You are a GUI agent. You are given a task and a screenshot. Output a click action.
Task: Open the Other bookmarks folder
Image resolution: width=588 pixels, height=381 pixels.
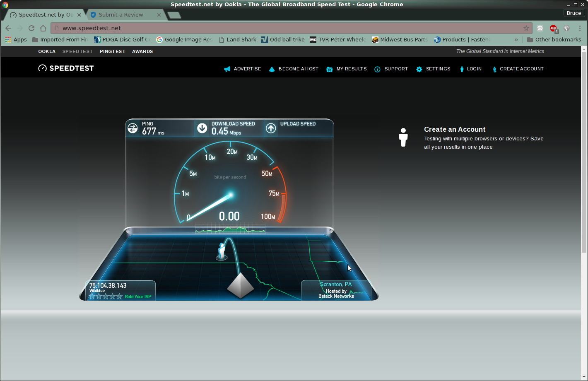pos(554,40)
